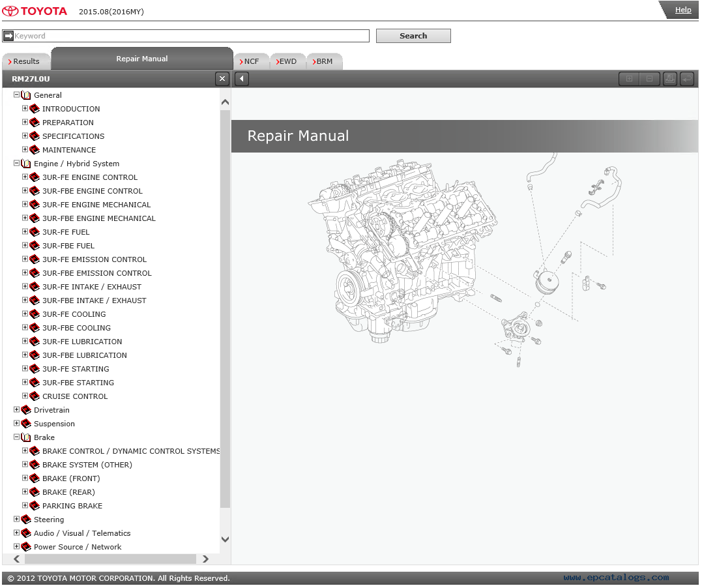Expand the Drivetrain section
This screenshot has width=702, height=588.
(x=16, y=409)
